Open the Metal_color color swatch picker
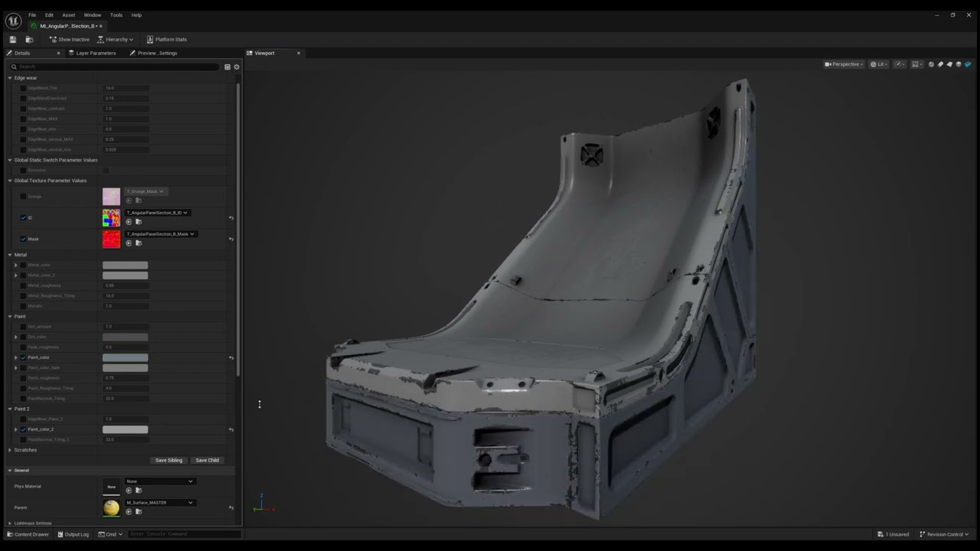Viewport: 980px width, 551px height. coord(126,265)
